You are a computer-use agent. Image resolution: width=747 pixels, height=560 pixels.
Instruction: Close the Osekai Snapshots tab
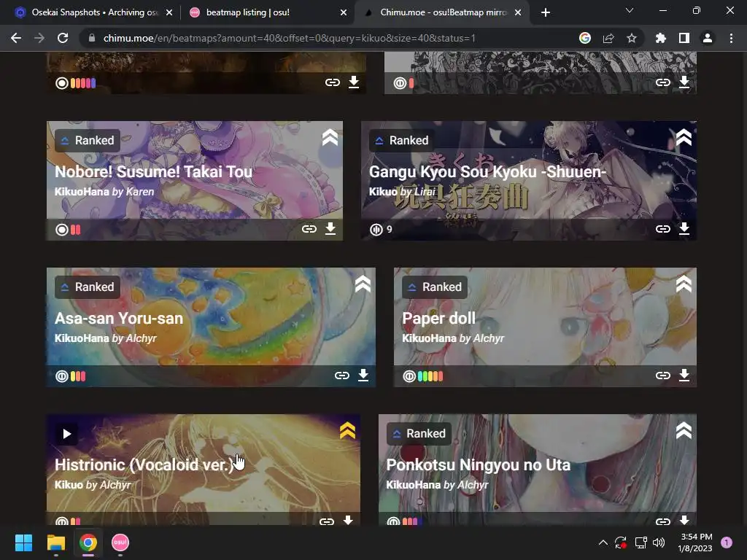coord(169,13)
